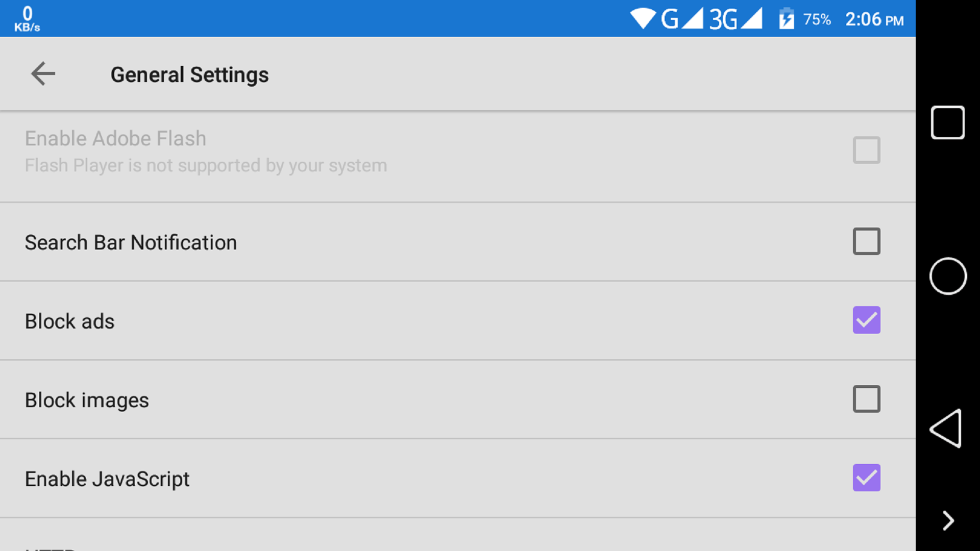Enable Search Bar Notification
The width and height of the screenshot is (980, 551).
click(x=867, y=241)
